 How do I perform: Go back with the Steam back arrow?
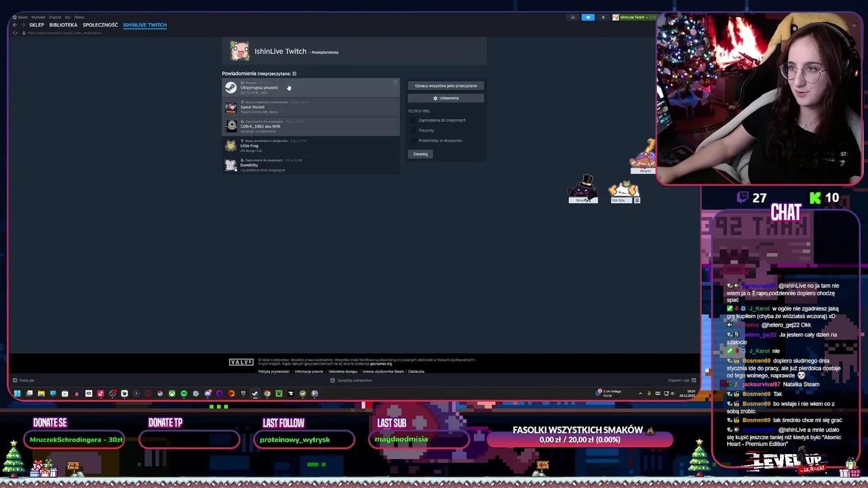pyautogui.click(x=14, y=25)
